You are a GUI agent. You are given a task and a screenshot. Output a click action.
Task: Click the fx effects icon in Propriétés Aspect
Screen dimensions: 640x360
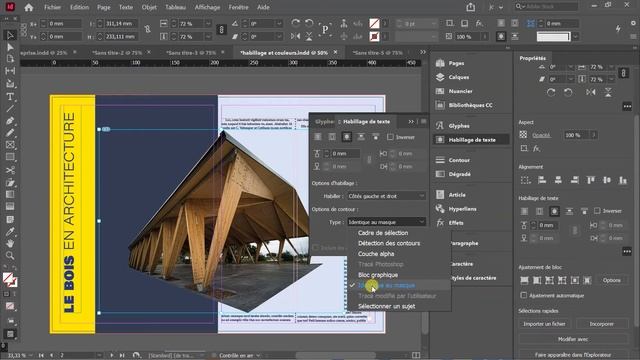536,149
